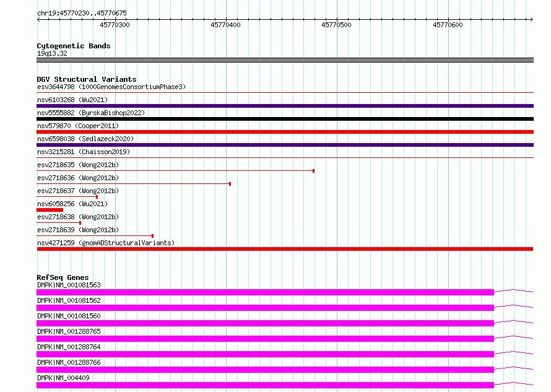Open nsv579870 (Cooper2011) variant label

78,126
